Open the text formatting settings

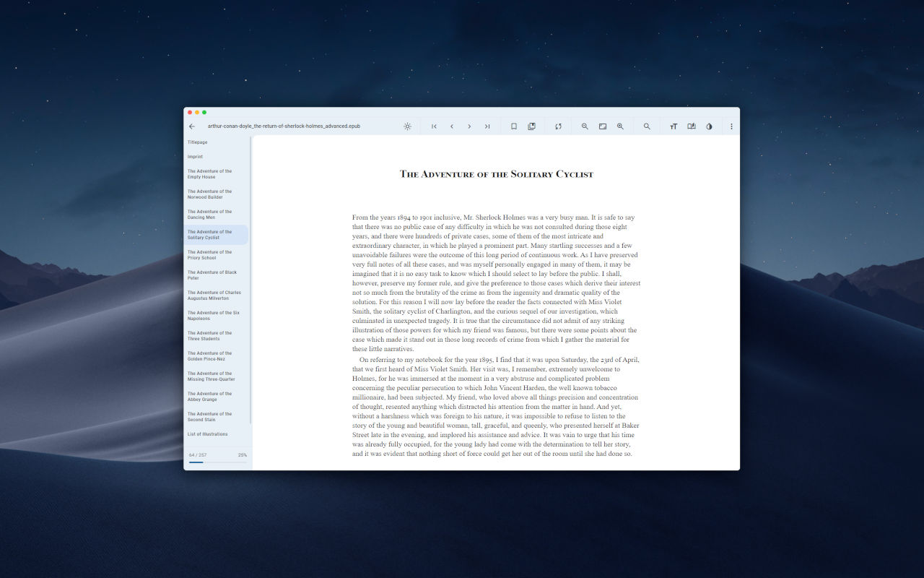point(673,126)
